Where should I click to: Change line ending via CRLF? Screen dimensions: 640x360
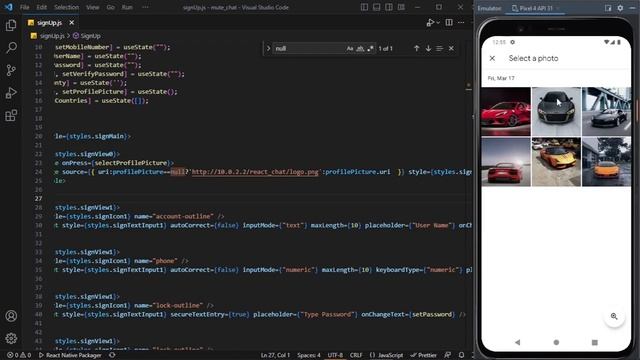coord(356,355)
